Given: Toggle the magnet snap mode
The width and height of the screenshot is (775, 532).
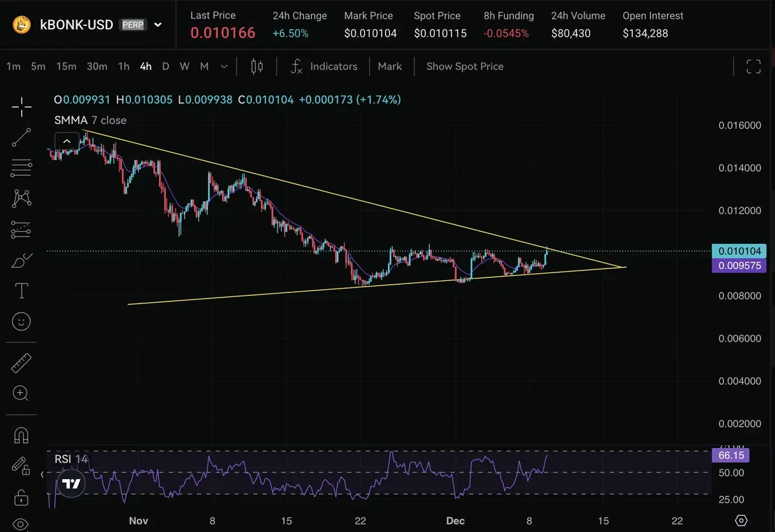Looking at the screenshot, I should click(x=21, y=436).
